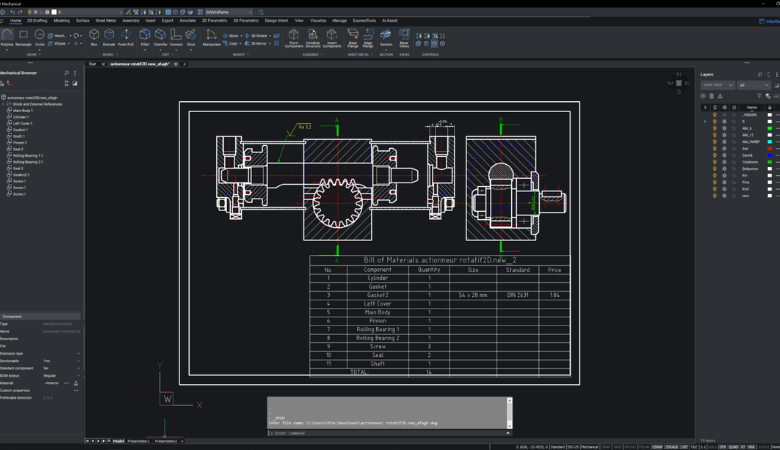Open the Hatch tool
This screenshot has height=450, width=780.
point(57,36)
